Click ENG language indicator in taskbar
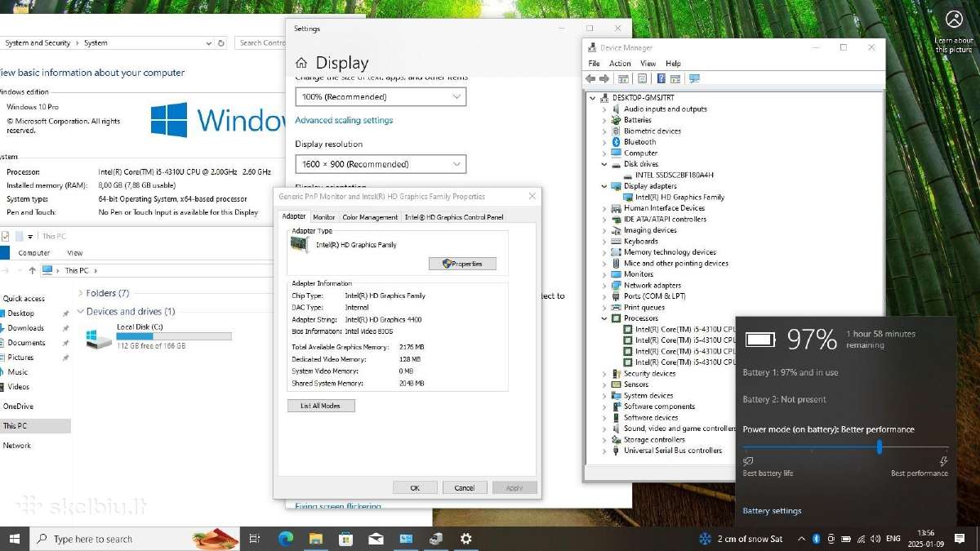The height and width of the screenshot is (551, 980). coord(893,539)
